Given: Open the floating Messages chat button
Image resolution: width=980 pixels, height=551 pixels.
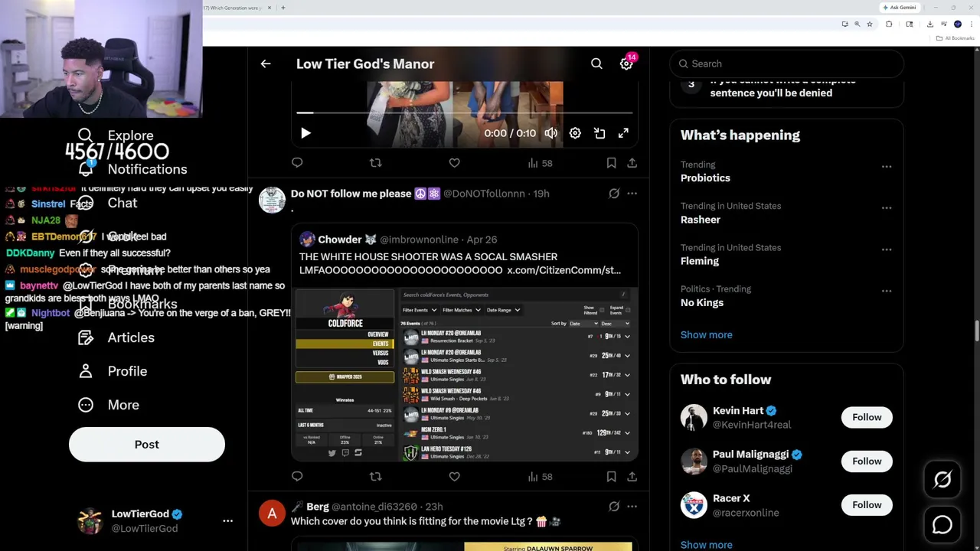Looking at the screenshot, I should (x=942, y=525).
